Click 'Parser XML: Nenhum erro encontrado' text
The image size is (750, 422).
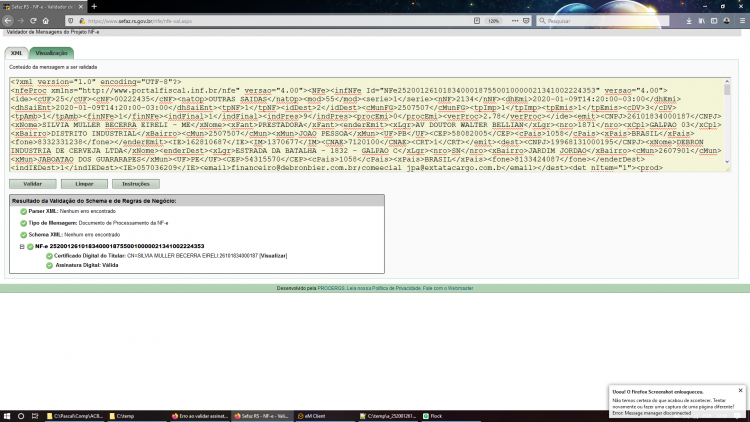point(72,211)
